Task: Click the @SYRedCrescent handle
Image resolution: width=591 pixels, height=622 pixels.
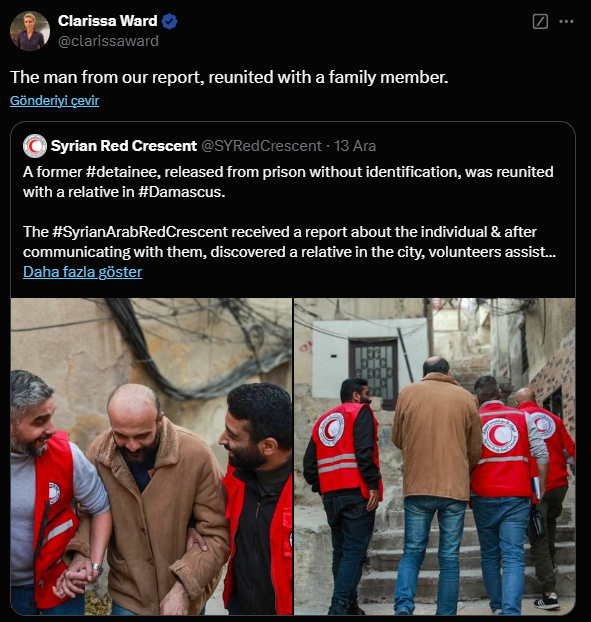Action: [261, 146]
